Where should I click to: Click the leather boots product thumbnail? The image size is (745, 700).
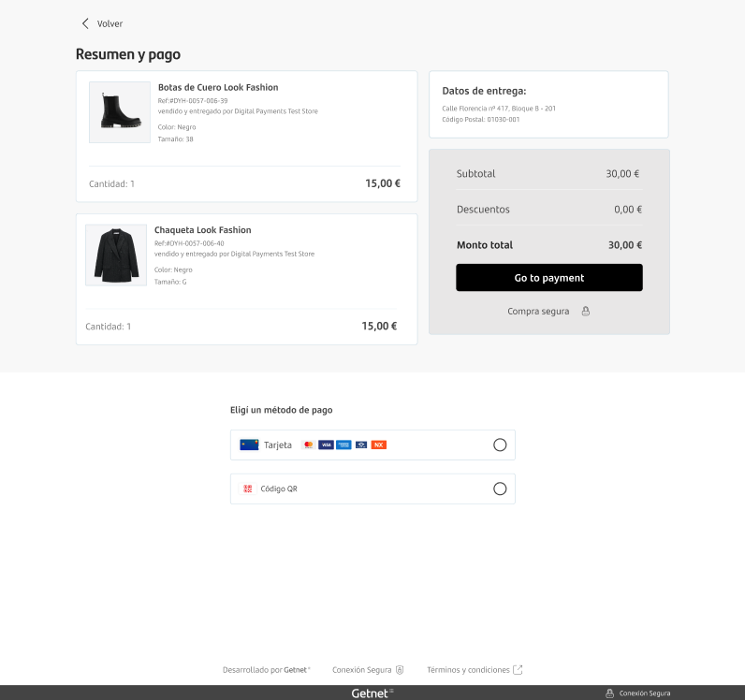pos(120,112)
